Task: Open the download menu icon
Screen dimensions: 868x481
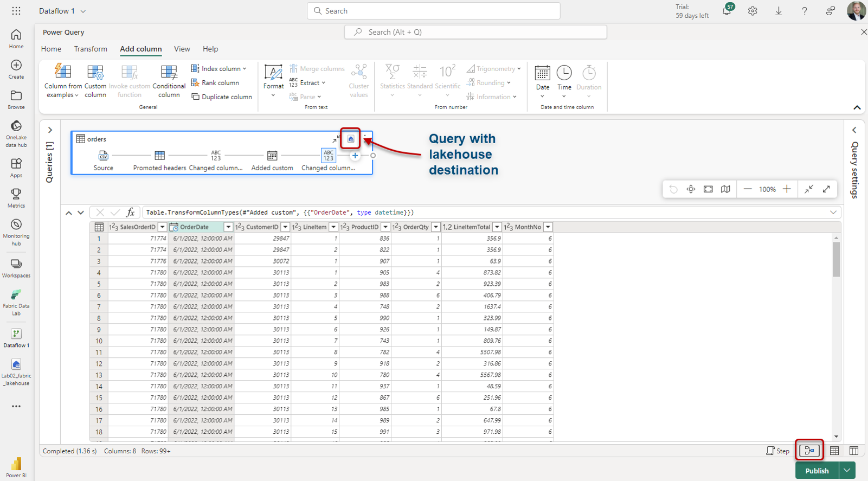Action: click(779, 11)
